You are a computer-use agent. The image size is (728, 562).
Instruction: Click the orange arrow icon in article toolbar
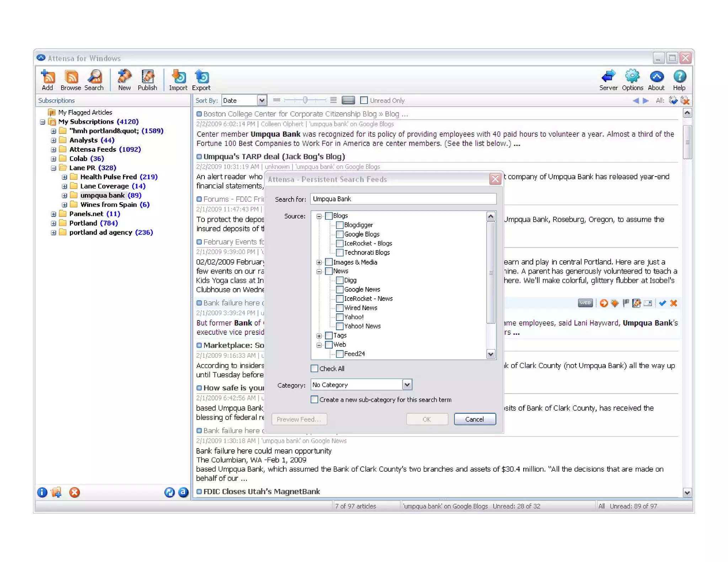[x=604, y=303]
